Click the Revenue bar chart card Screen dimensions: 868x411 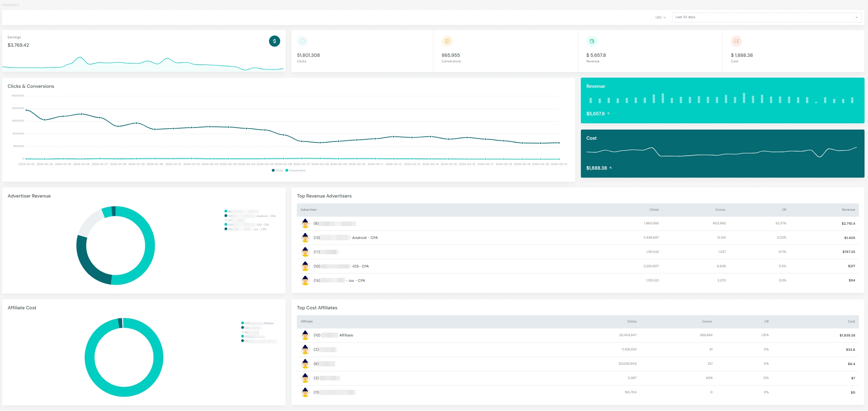click(x=723, y=100)
